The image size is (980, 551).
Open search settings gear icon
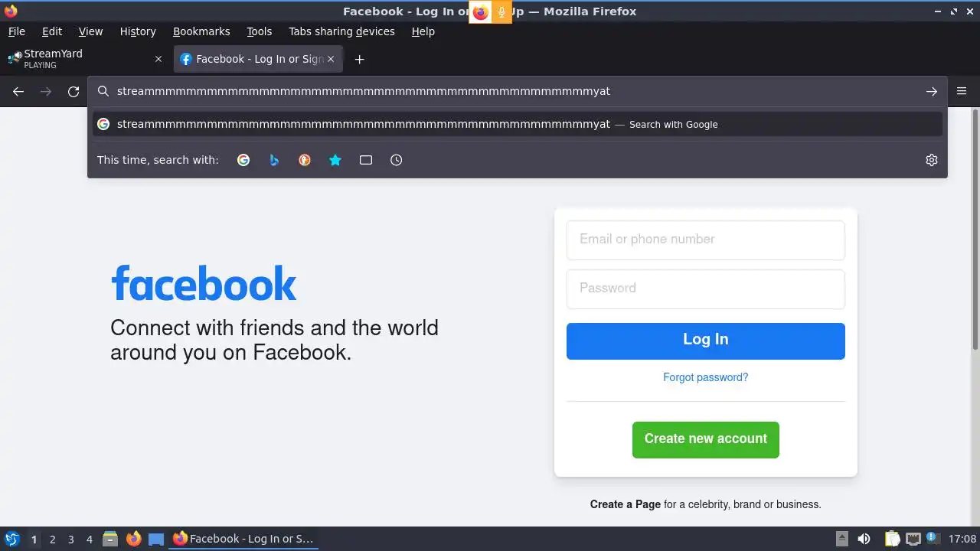pyautogui.click(x=932, y=160)
